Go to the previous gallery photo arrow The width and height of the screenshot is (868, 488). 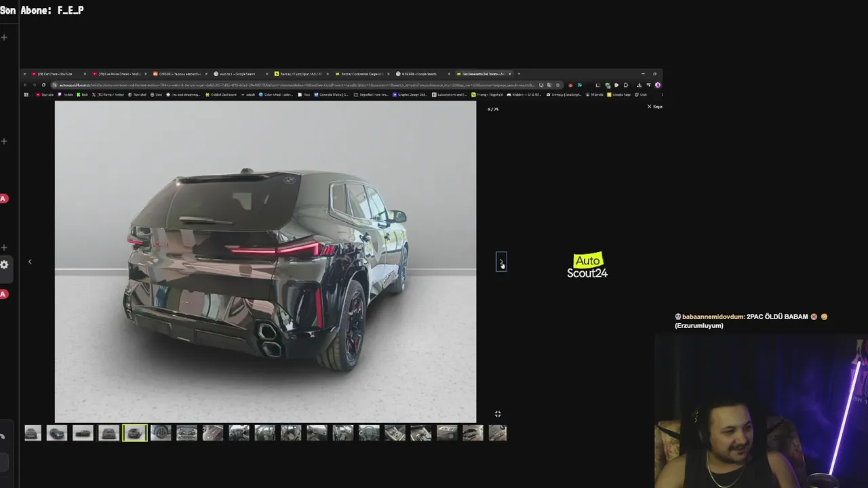pyautogui.click(x=30, y=262)
